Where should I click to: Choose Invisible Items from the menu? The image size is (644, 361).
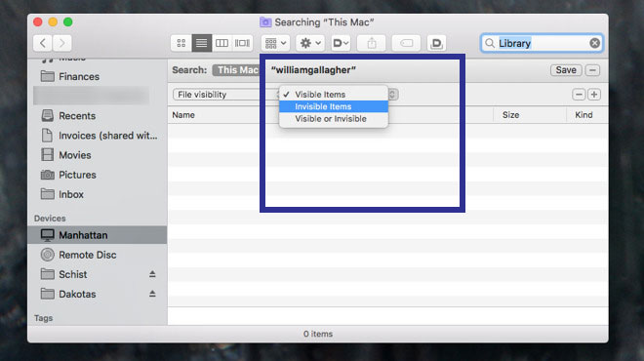[x=334, y=106]
